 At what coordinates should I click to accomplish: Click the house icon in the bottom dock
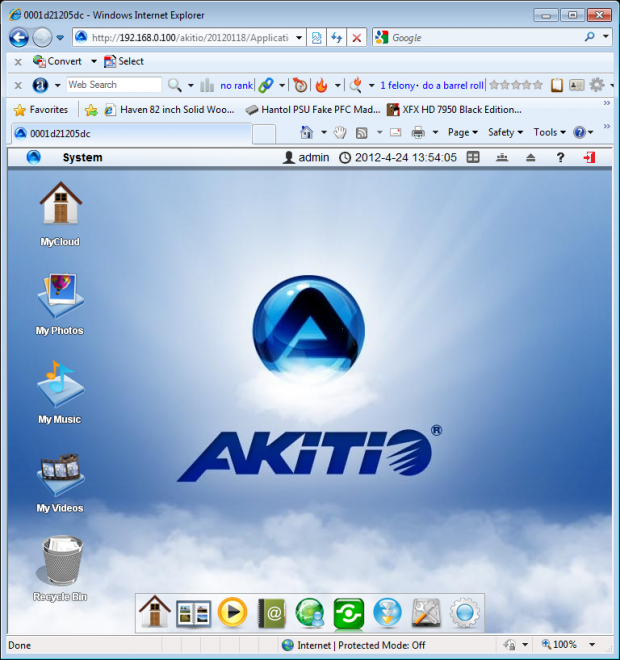(x=154, y=612)
